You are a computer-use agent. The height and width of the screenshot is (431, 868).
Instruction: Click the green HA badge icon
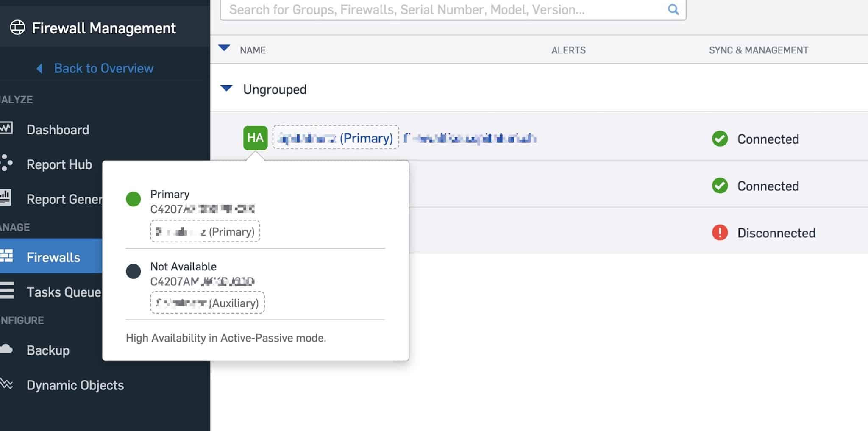pos(255,138)
